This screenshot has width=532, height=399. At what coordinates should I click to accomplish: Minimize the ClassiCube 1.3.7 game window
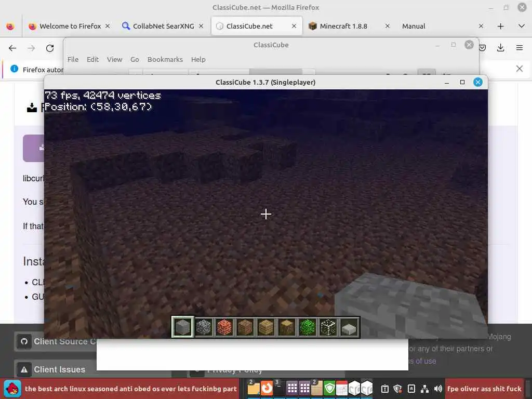coord(447,82)
